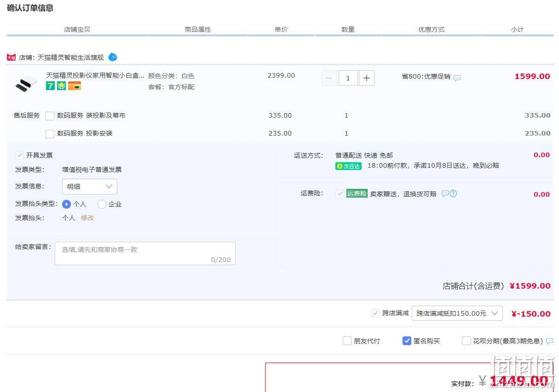Click the 小计 column header

pos(517,29)
